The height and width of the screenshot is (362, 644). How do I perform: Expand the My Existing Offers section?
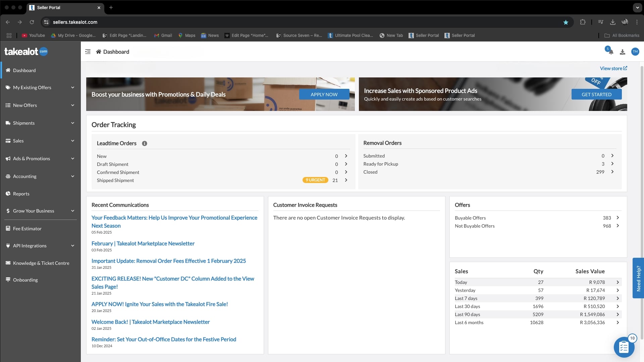pos(32,87)
